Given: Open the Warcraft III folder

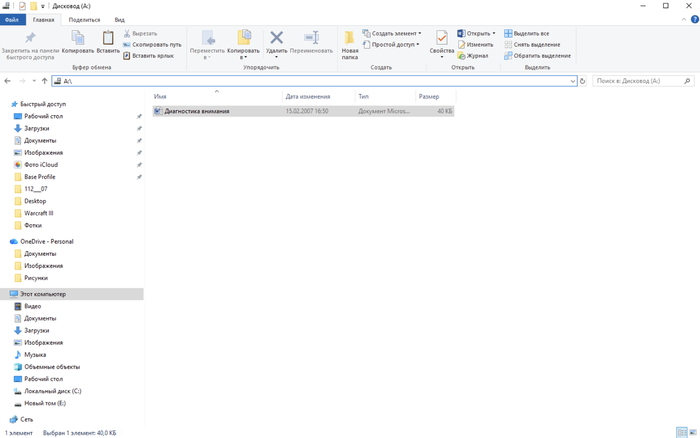Looking at the screenshot, I should (38, 213).
